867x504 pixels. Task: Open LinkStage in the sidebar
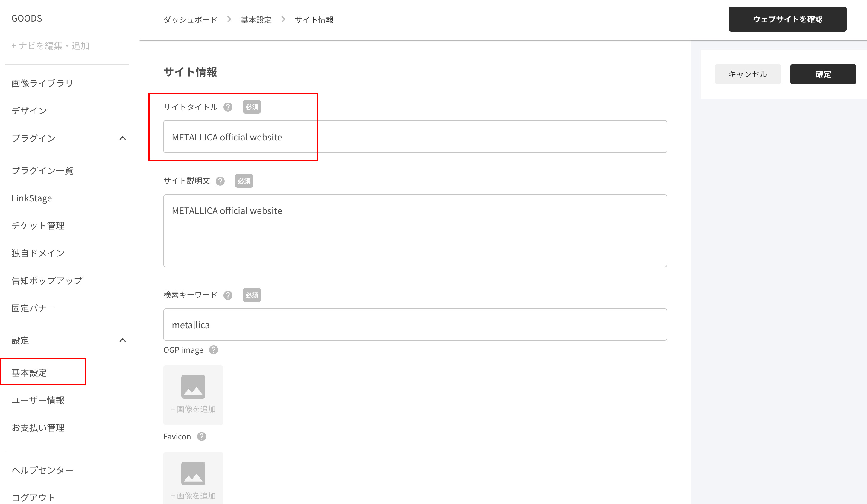point(32,198)
